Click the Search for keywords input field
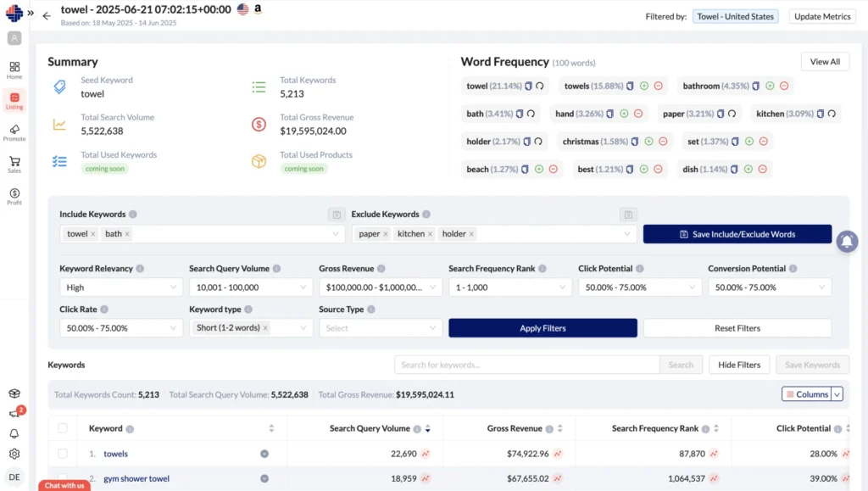This screenshot has height=491, width=868. pos(526,365)
